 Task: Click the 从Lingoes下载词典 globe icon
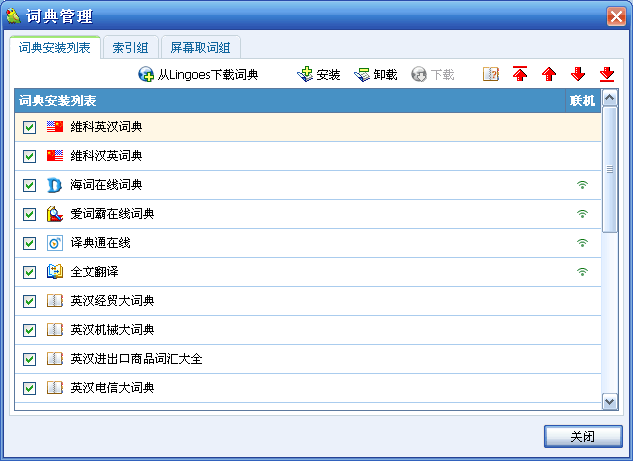pos(146,74)
